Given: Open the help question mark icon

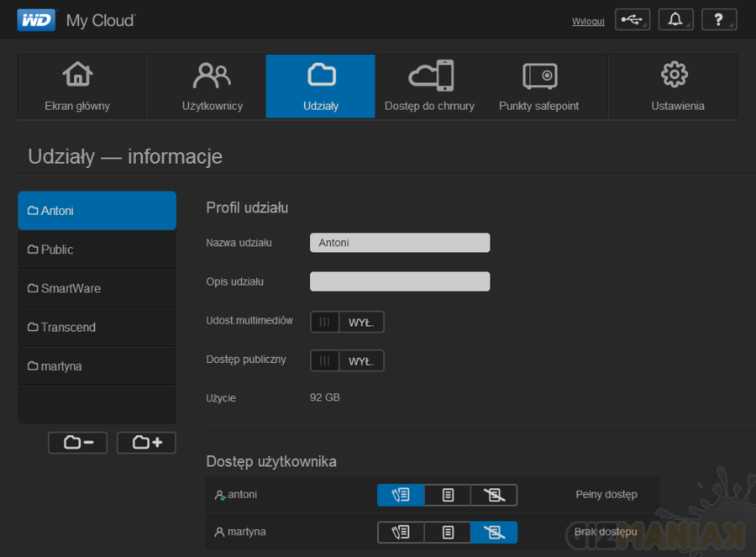Looking at the screenshot, I should (719, 20).
